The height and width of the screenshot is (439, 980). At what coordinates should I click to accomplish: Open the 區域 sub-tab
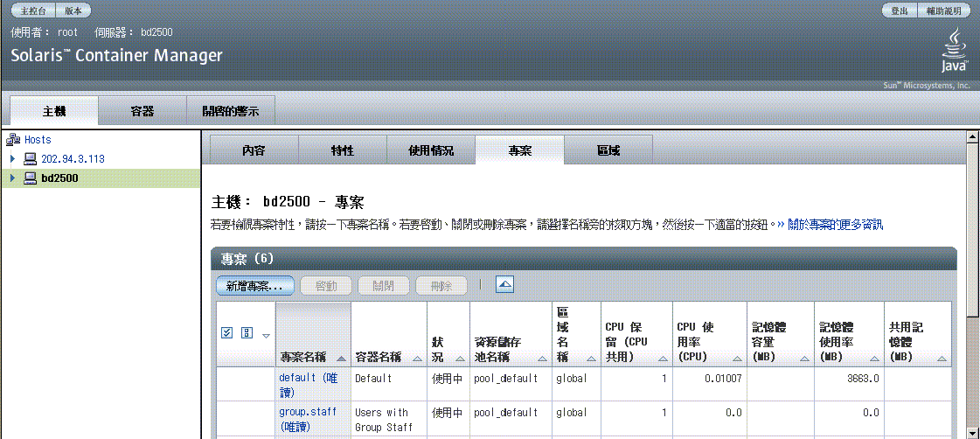pyautogui.click(x=608, y=150)
